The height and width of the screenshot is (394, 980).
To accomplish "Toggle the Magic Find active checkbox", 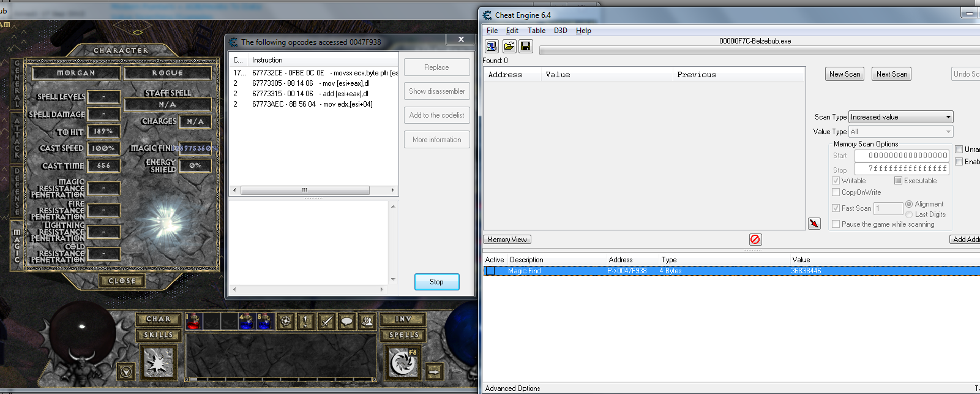I will [x=490, y=271].
